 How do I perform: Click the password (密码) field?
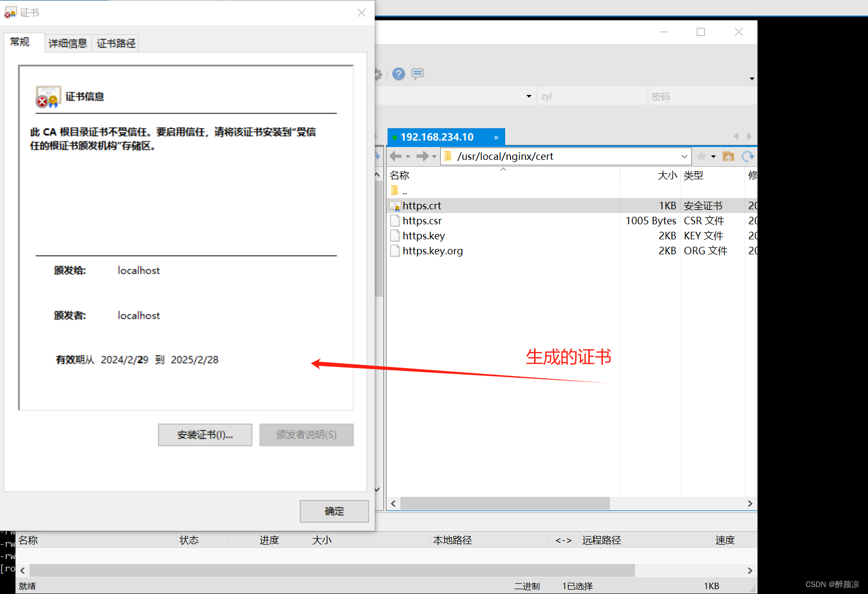702,97
